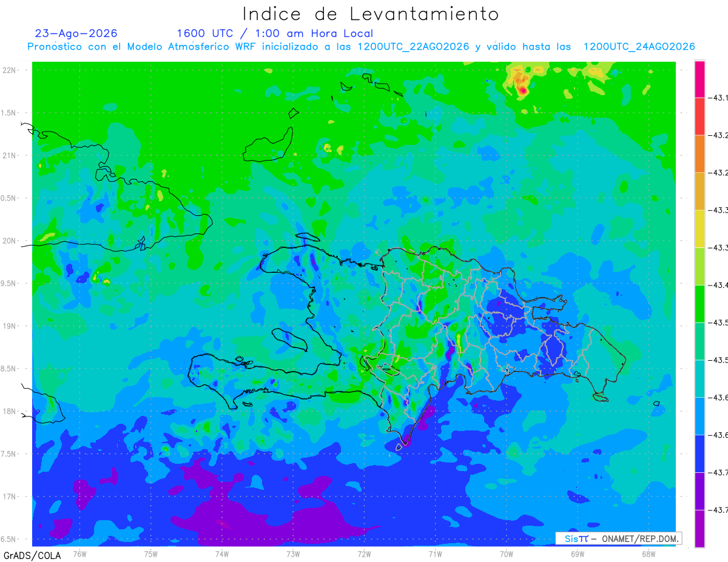Click the '71W' longitude label
This screenshot has height=562, width=728.
[x=435, y=554]
